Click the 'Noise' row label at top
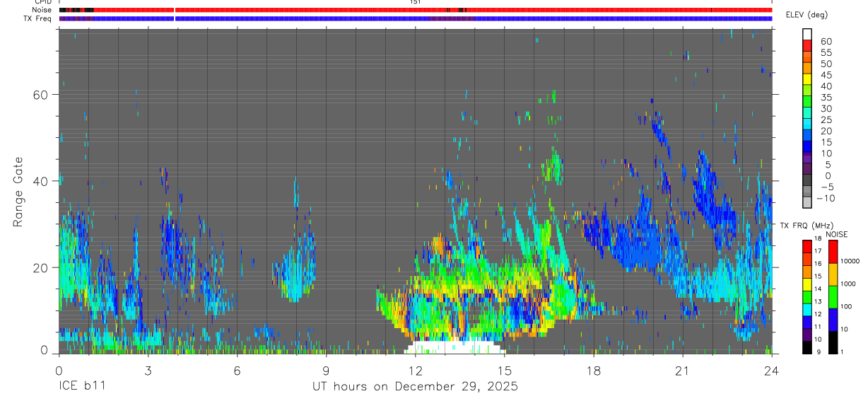This screenshot has height=401, width=868. coord(42,11)
